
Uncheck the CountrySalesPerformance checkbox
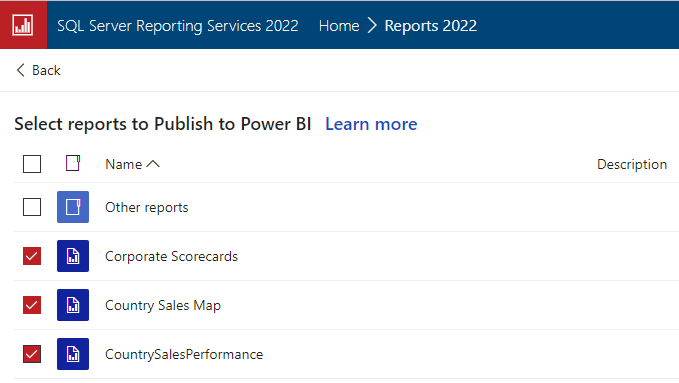[x=32, y=354]
